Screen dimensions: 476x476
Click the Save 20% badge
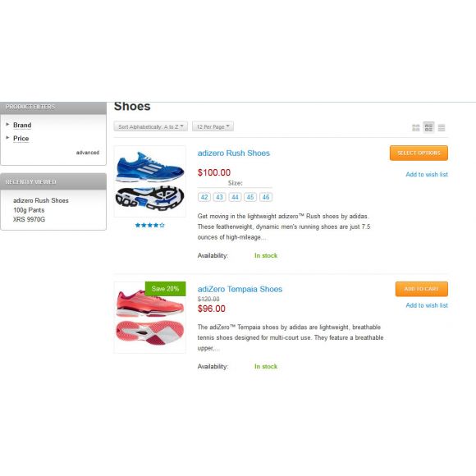pos(165,289)
